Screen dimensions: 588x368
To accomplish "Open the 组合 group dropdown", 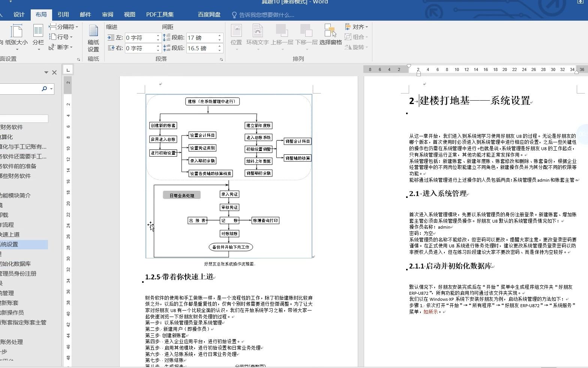I will point(357,37).
